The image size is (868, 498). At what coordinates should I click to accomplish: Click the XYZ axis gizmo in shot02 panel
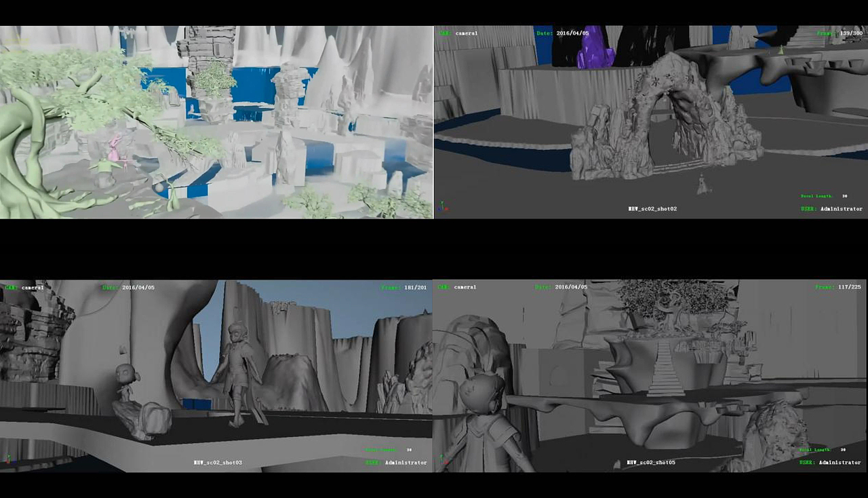(442, 206)
